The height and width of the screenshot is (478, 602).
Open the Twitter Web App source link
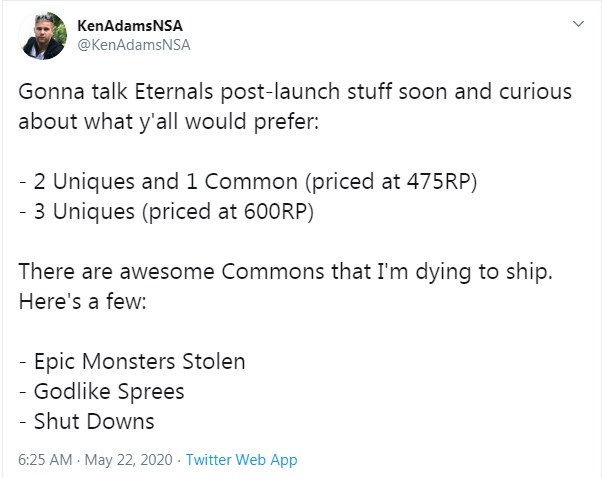coord(241,460)
